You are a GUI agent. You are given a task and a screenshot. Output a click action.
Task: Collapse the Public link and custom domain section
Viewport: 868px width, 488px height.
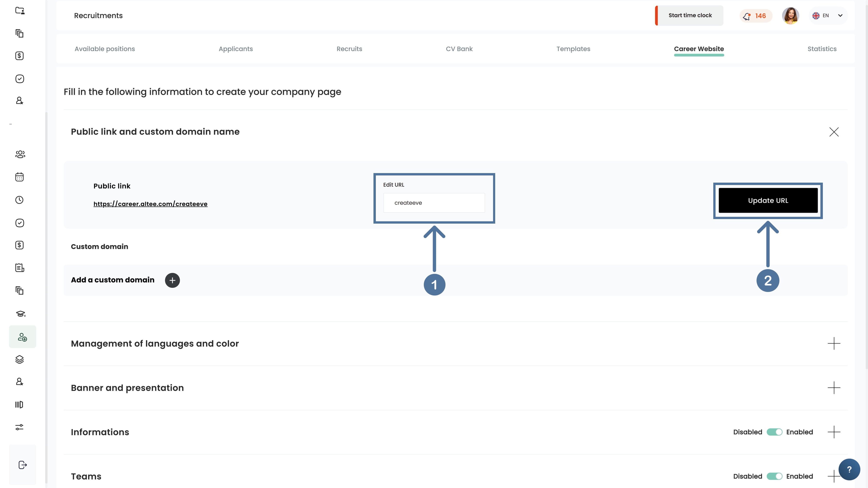click(x=834, y=132)
